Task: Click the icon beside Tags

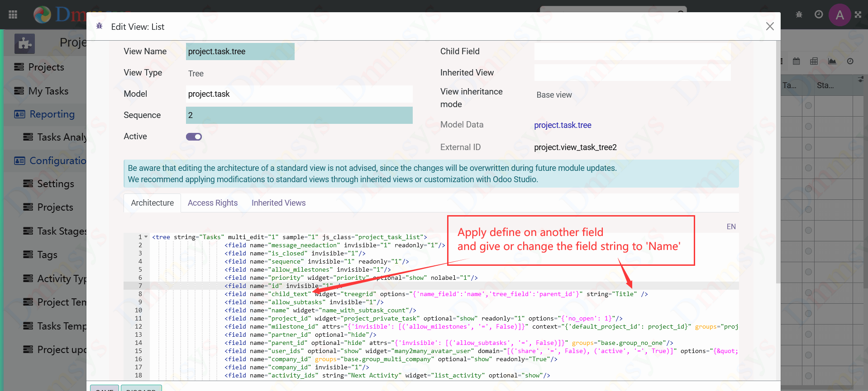Action: pyautogui.click(x=28, y=254)
